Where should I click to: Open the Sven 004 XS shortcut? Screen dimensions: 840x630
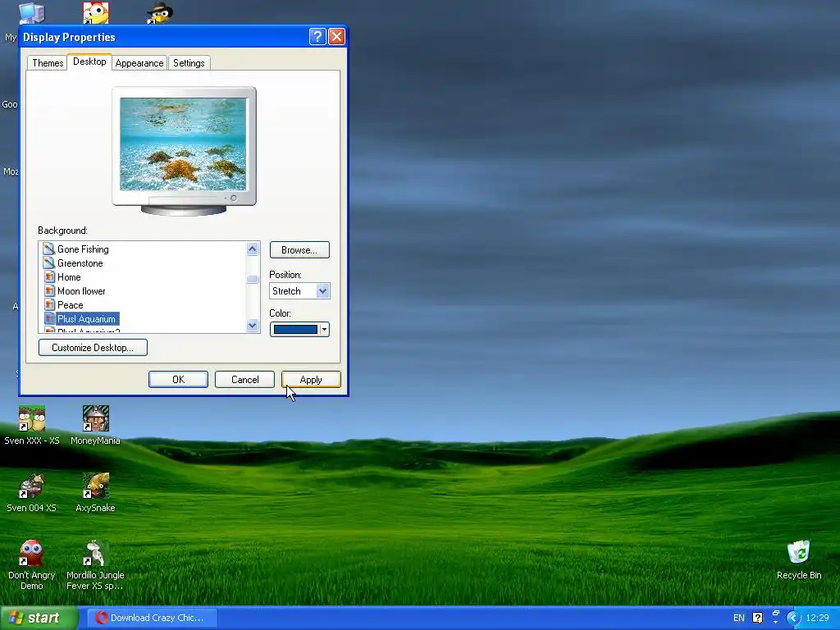[x=32, y=492]
